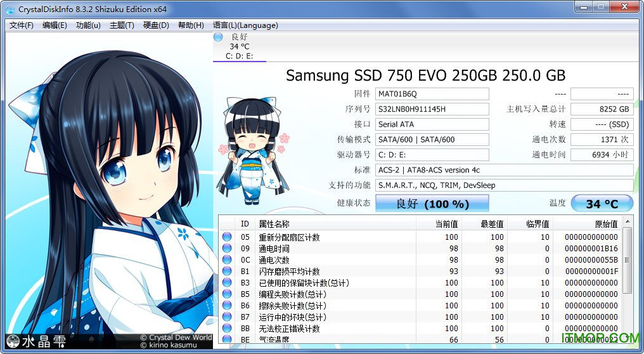Select the 编程失败计数(总计) row
The width and height of the screenshot is (644, 354).
coord(420,294)
